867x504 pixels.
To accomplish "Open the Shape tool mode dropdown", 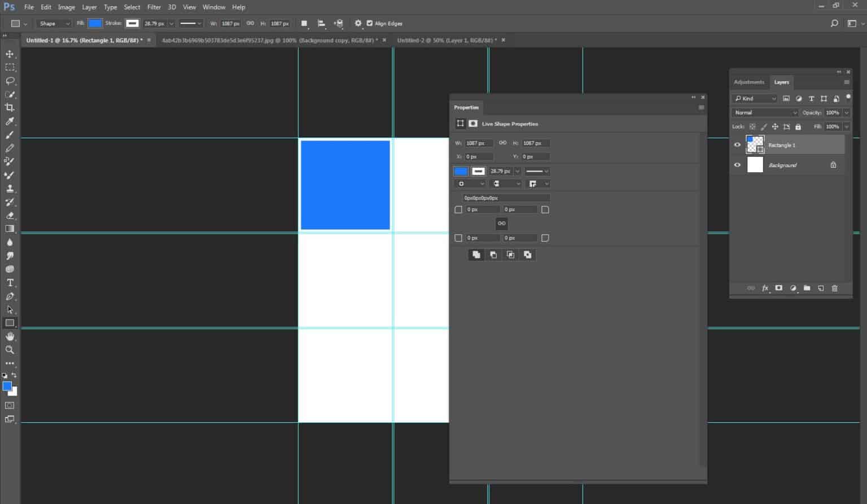I will [54, 23].
